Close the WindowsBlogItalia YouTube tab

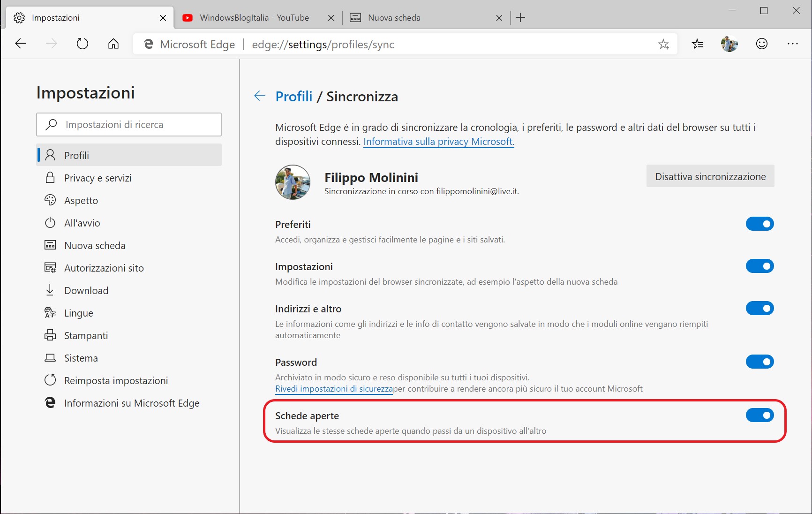point(331,18)
